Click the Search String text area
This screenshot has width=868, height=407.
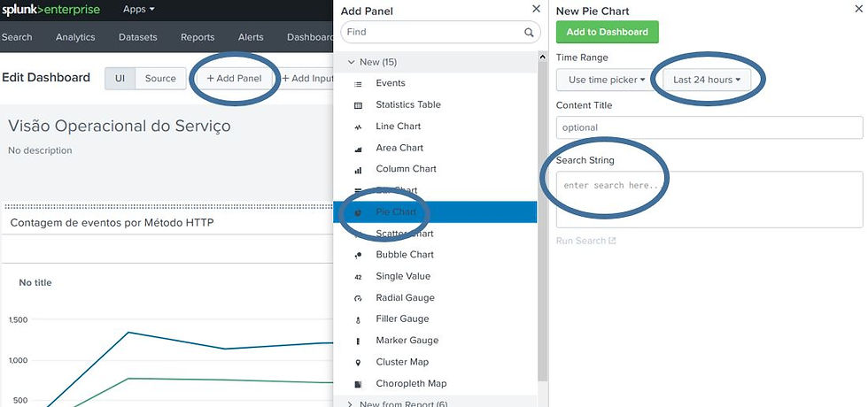pos(709,200)
